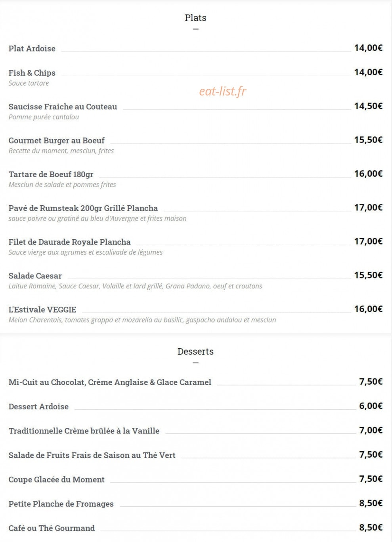Click Pavé de Rumsteak 200gr Grillé Plancha

pos(83,208)
